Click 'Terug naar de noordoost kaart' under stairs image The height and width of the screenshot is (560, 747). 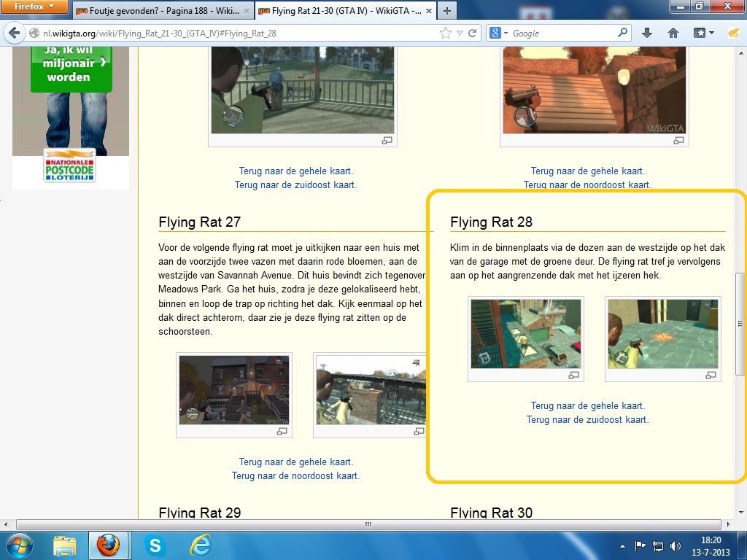coord(587,184)
